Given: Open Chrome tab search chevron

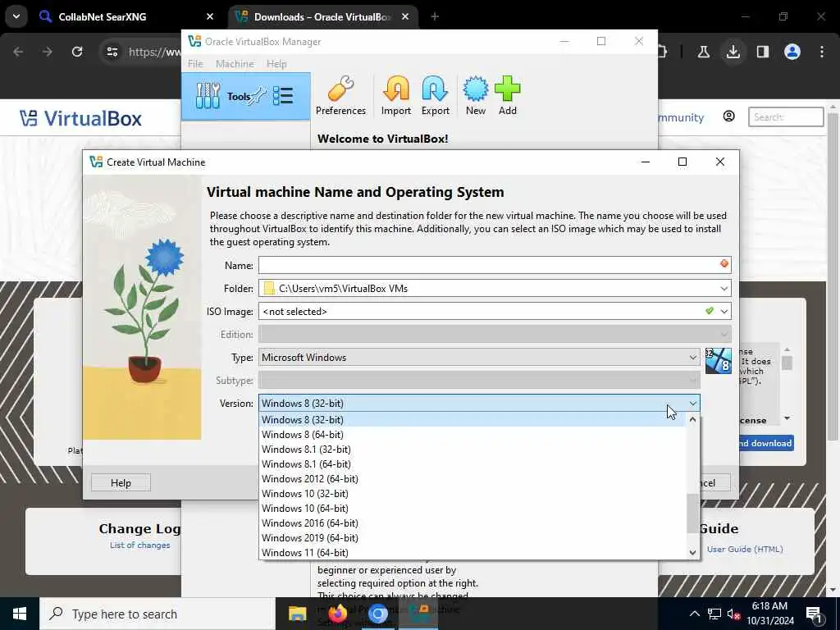Looking at the screenshot, I should [16, 16].
